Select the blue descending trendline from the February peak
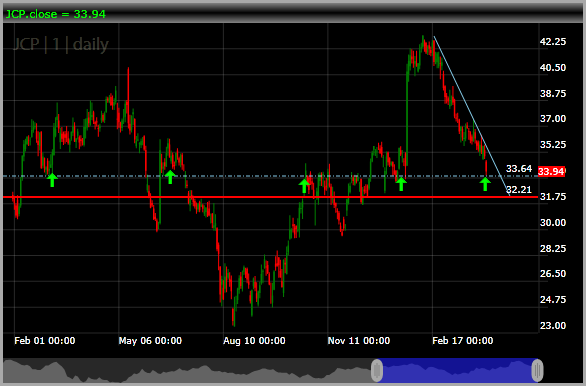This screenshot has height=386, width=586. click(472, 116)
